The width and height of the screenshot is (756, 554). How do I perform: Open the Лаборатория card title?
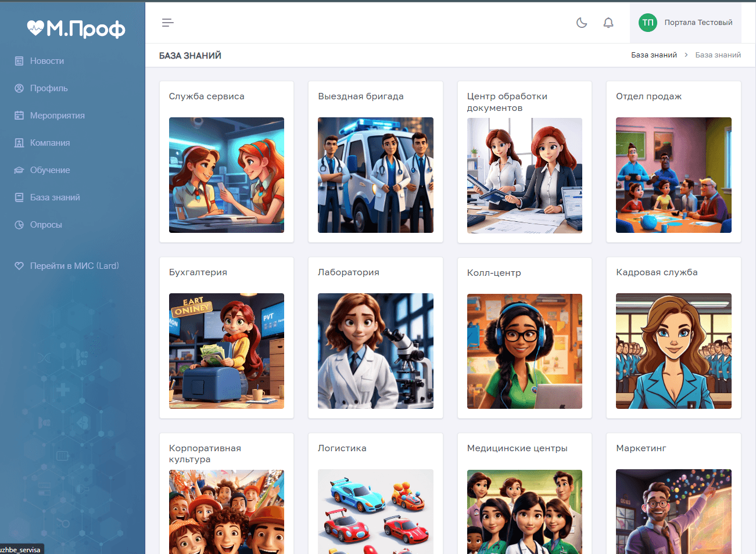pyautogui.click(x=348, y=272)
